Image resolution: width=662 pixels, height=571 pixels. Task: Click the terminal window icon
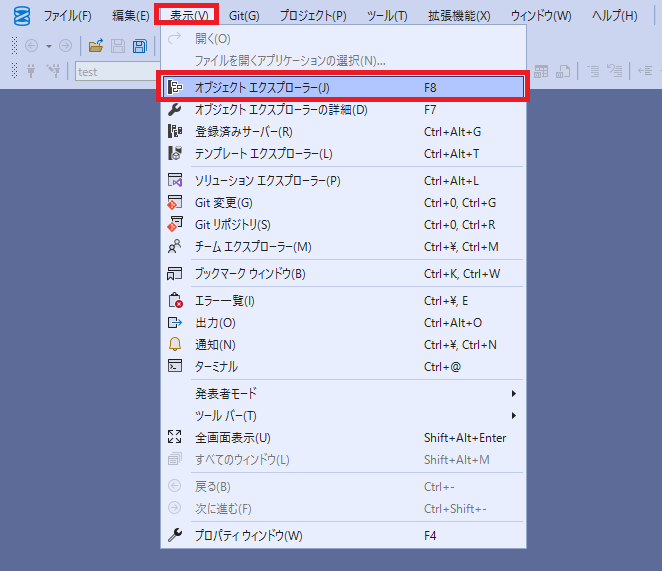point(175,366)
